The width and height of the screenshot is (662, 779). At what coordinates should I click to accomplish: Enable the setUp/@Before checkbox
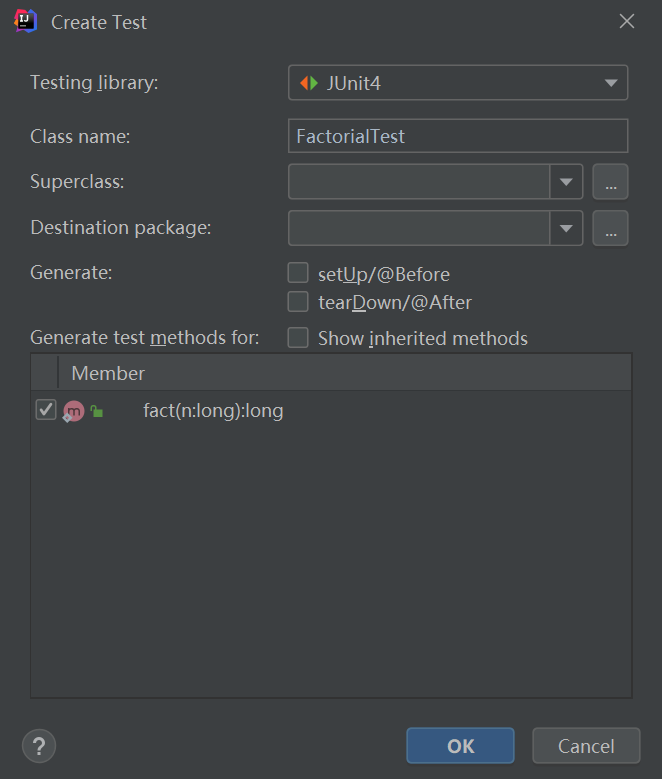coord(298,273)
